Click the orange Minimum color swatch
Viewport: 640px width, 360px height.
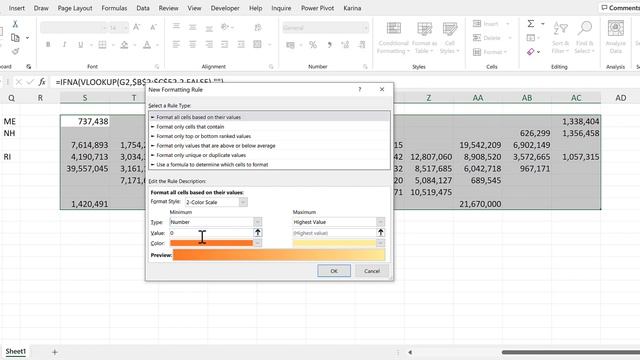[x=211, y=243]
